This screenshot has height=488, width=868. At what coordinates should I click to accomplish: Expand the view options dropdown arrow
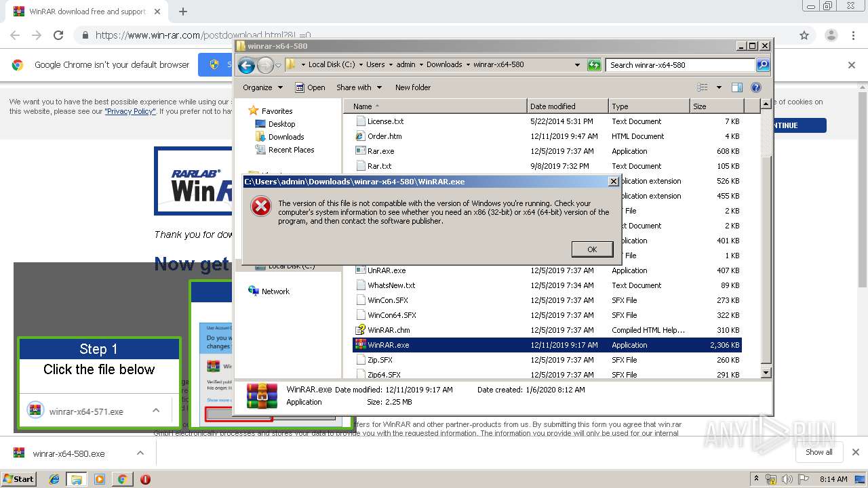pos(719,87)
